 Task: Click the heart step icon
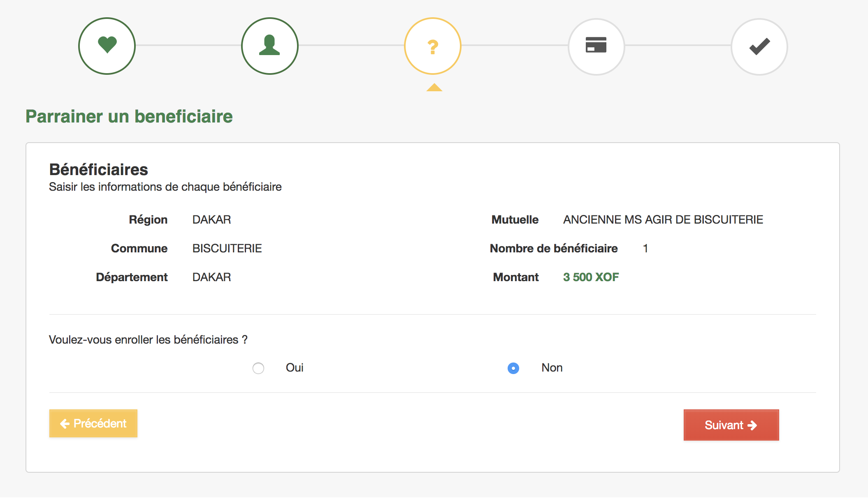107,46
